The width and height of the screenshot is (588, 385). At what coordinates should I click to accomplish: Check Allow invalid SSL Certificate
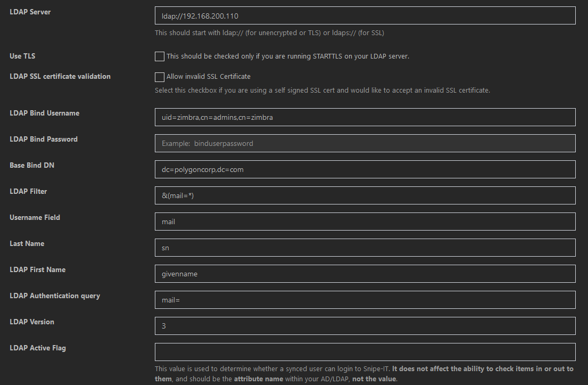coord(159,77)
